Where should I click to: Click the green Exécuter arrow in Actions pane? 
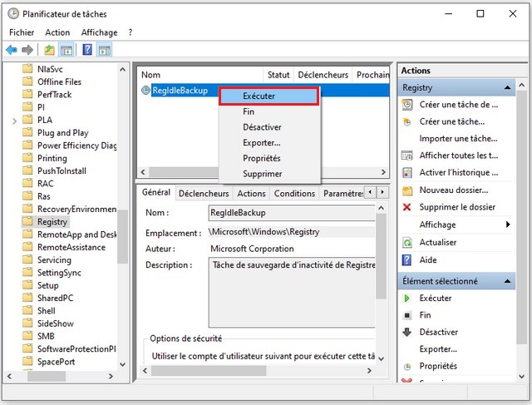[x=407, y=298]
